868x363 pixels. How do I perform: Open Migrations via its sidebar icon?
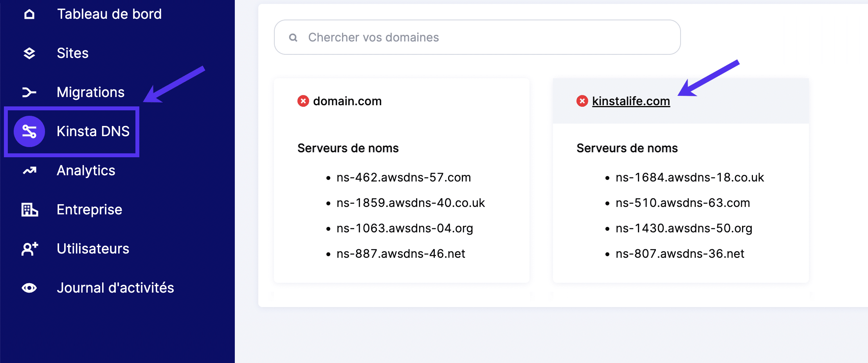[29, 92]
